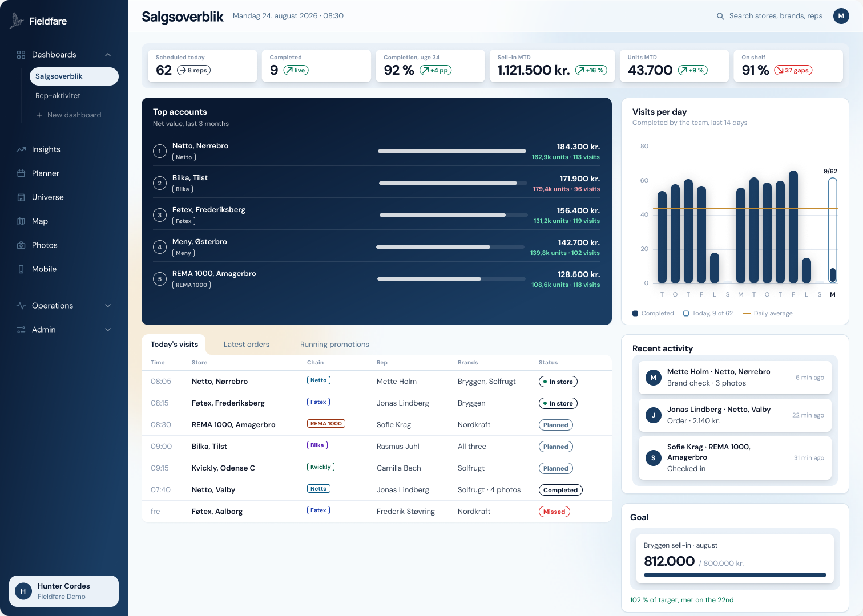Open the 08:15 Føtex, Frederiksberg visit
The image size is (863, 616).
[377, 403]
